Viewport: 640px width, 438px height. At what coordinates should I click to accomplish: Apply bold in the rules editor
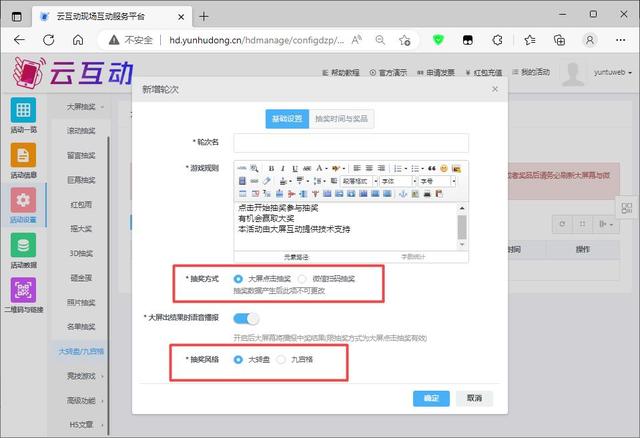[271, 168]
